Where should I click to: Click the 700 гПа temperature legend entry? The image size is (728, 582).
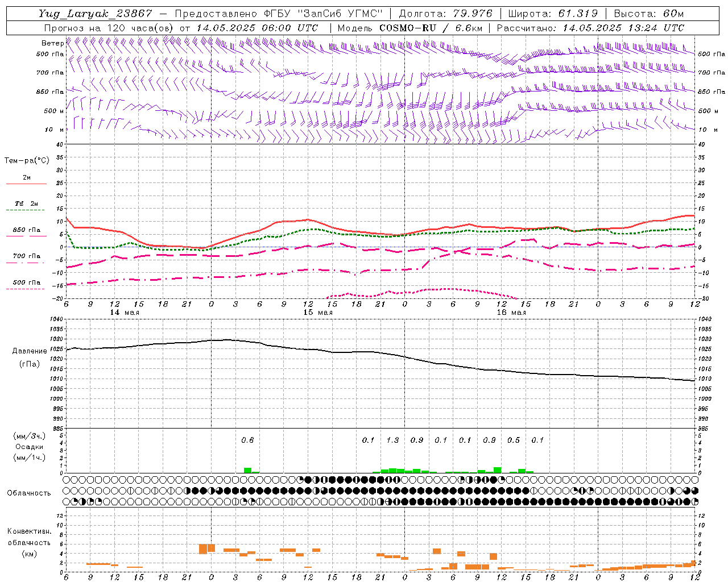[27, 256]
